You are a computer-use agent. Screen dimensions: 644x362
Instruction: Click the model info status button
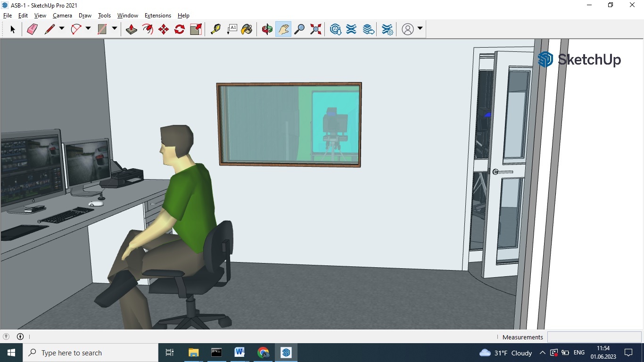20,337
